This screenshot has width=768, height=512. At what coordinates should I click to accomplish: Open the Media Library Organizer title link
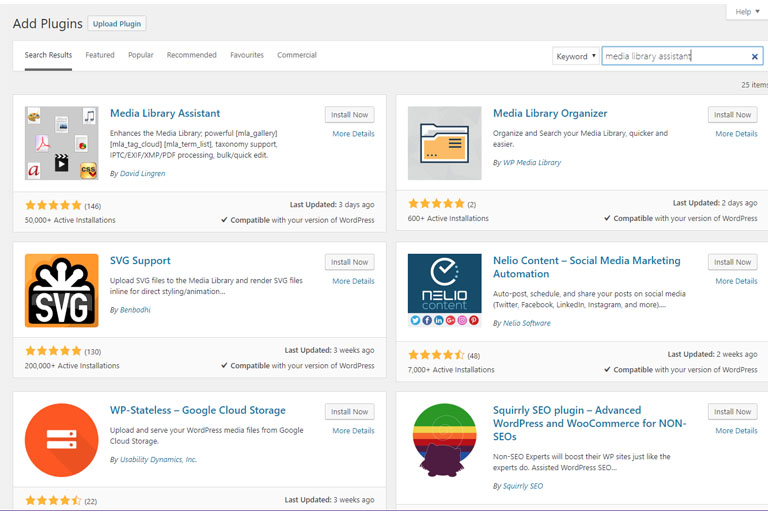(550, 113)
